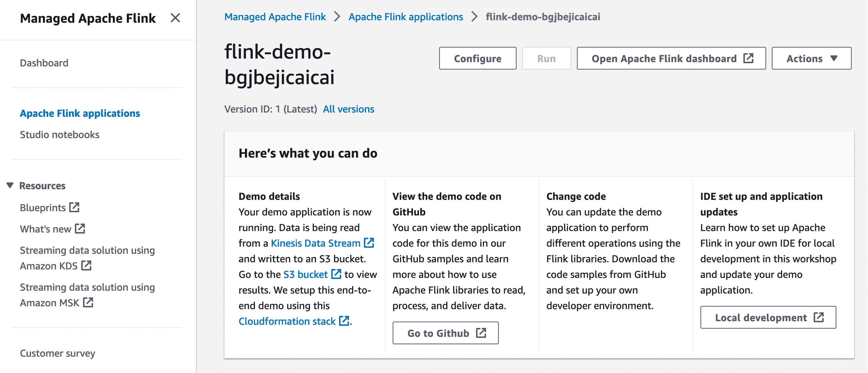The height and width of the screenshot is (373, 868).
Task: Click the external link icon beside Blueprints
Action: pos(74,207)
